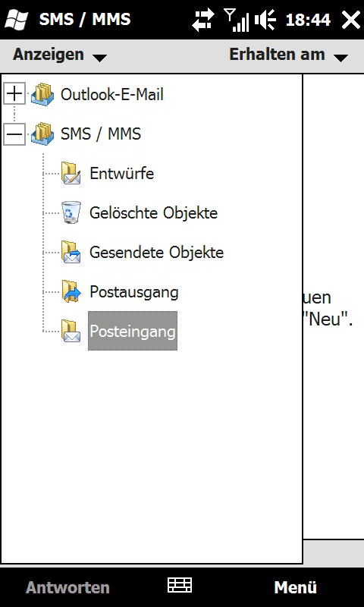The image size is (364, 607).
Task: Show the on-screen keyboard
Action: coord(180,585)
